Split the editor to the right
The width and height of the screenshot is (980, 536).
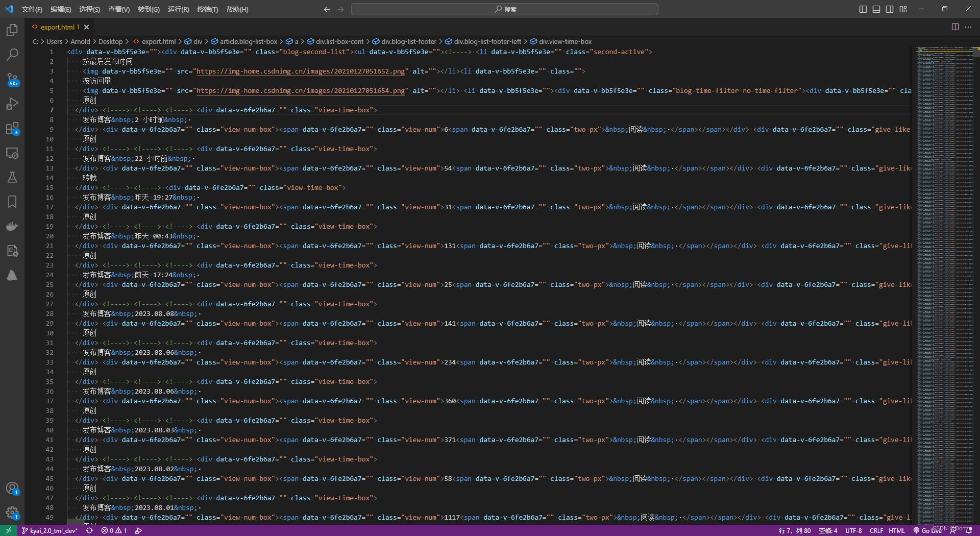pos(955,27)
